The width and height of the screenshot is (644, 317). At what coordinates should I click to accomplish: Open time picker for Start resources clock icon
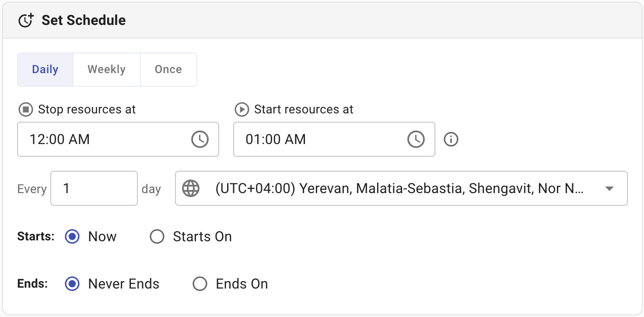click(416, 139)
